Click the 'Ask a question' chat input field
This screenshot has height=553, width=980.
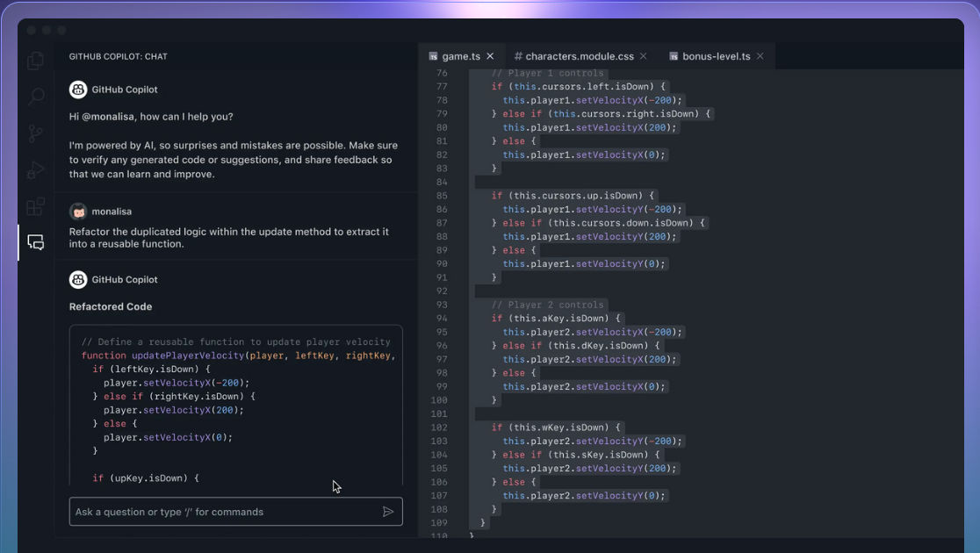pyautogui.click(x=235, y=512)
